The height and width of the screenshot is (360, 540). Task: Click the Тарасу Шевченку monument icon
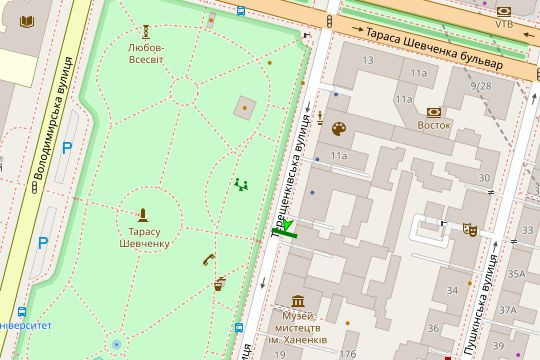(143, 215)
